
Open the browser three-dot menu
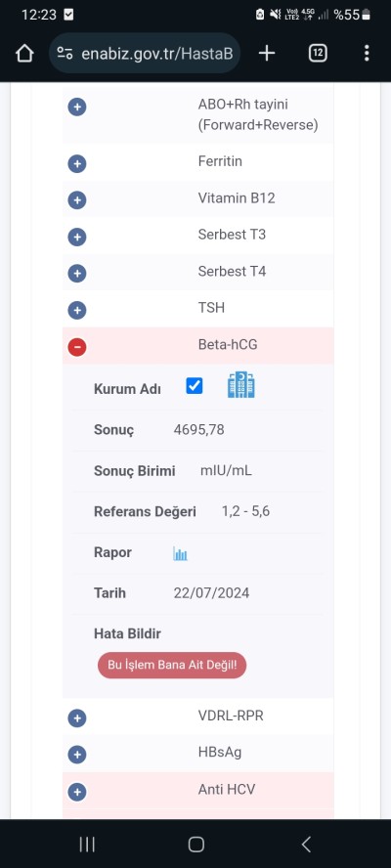tap(367, 53)
